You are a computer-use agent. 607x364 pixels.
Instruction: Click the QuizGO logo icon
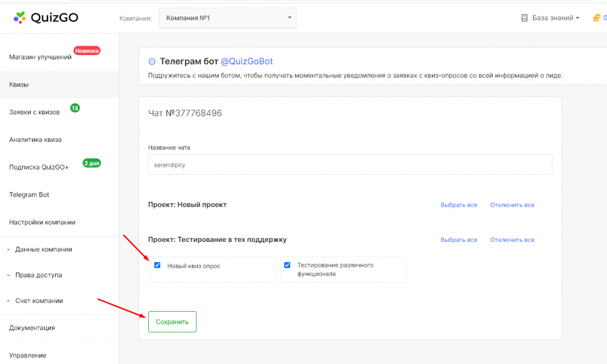(20, 17)
